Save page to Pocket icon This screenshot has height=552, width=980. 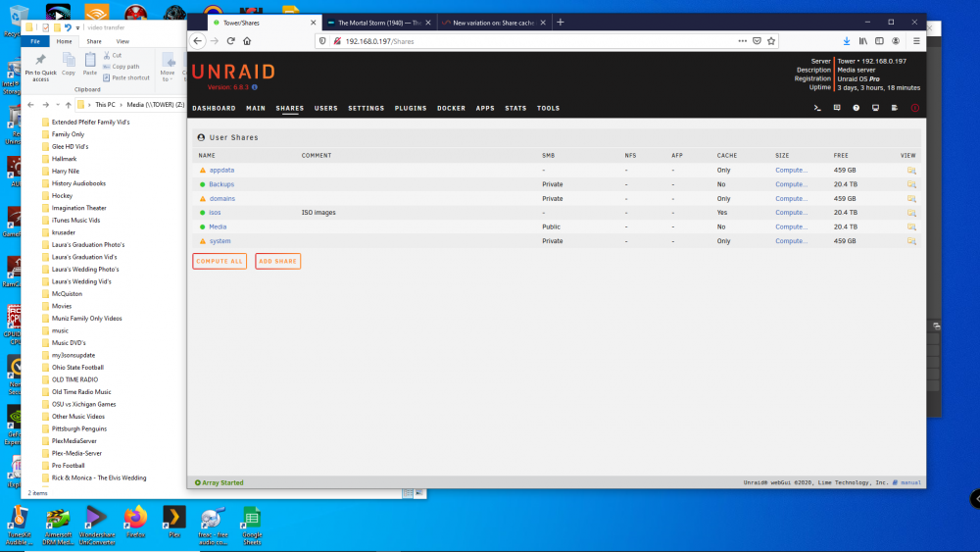757,41
